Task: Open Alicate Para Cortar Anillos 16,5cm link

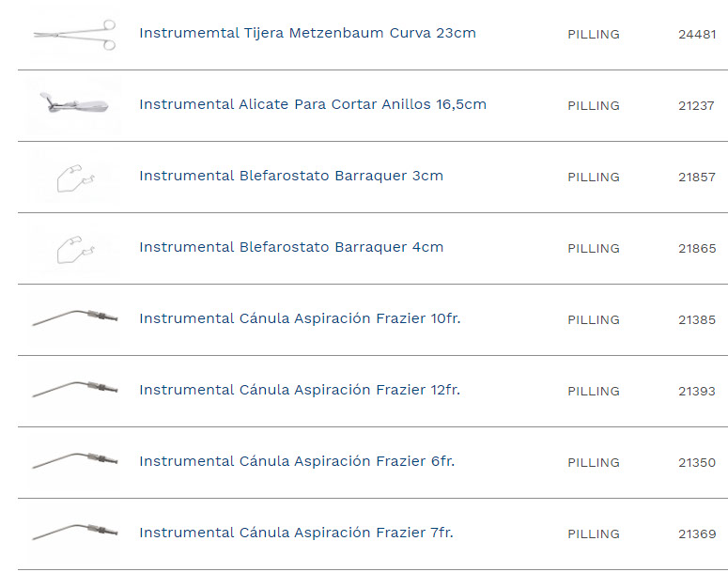Action: pyautogui.click(x=313, y=104)
